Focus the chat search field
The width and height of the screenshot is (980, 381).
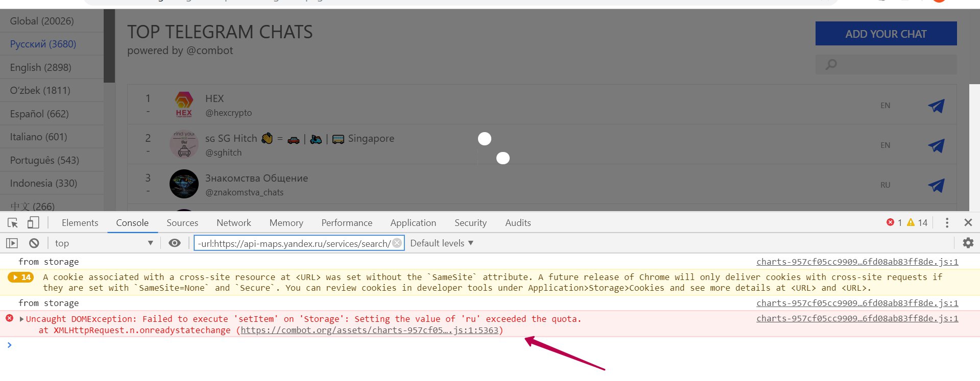[x=886, y=65]
